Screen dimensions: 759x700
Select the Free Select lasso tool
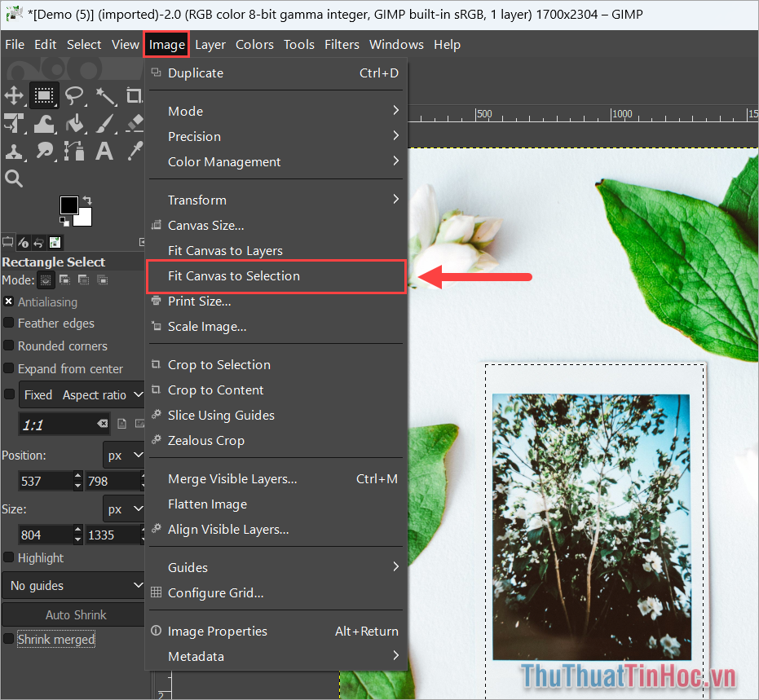(74, 96)
